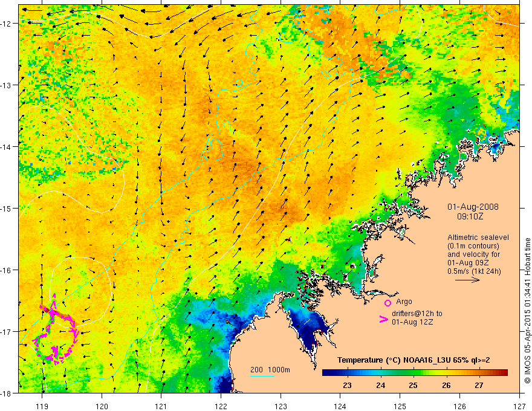Click the 'drifters@12h to' label
This screenshot has width=532, height=411.
tap(417, 314)
